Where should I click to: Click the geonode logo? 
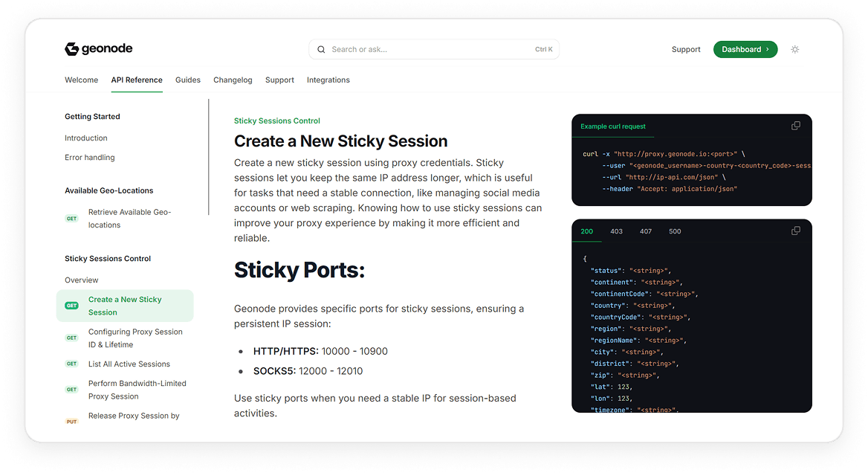99,49
